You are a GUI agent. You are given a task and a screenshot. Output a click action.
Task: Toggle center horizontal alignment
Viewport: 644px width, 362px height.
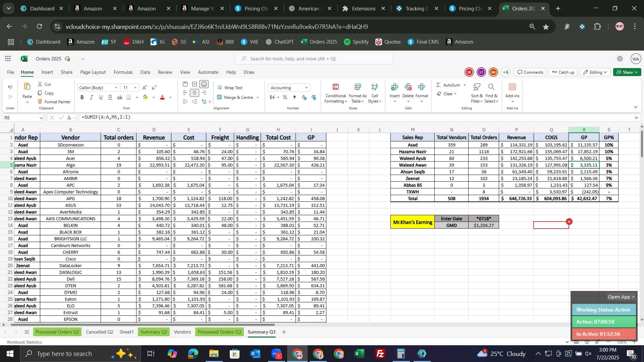[x=195, y=93]
